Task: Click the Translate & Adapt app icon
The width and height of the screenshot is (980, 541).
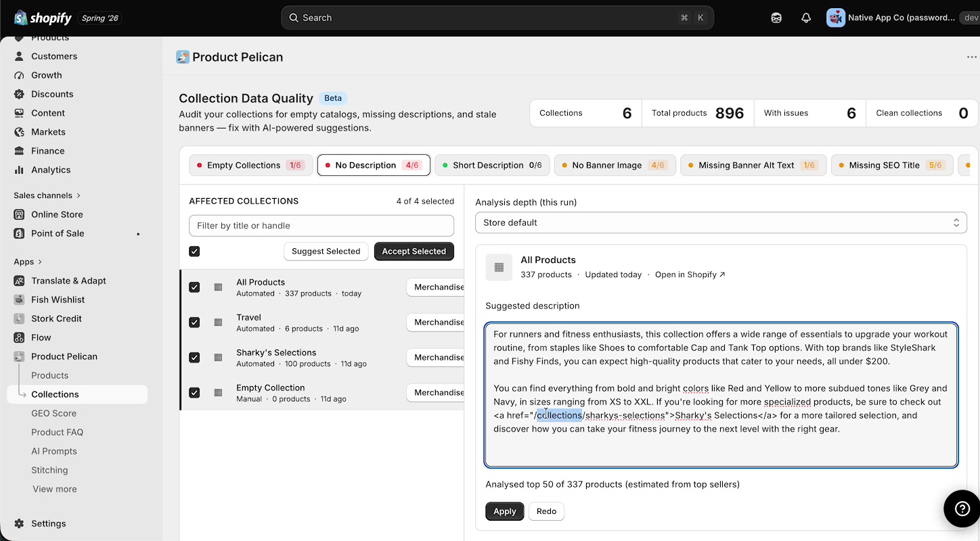Action: coord(19,281)
